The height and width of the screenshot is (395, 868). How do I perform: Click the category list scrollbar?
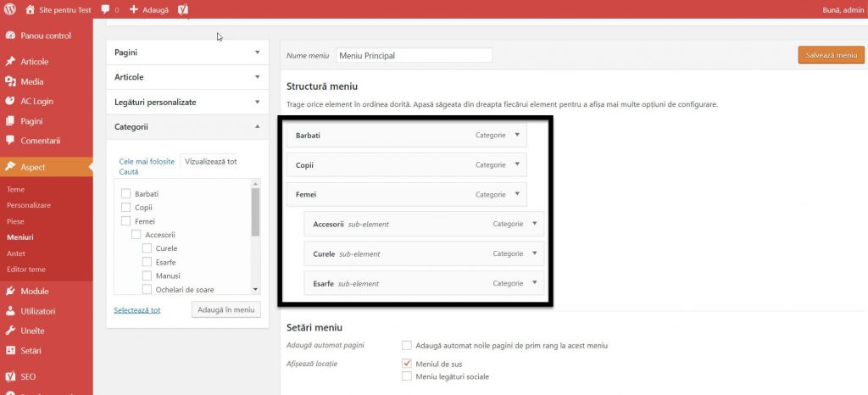[255, 212]
